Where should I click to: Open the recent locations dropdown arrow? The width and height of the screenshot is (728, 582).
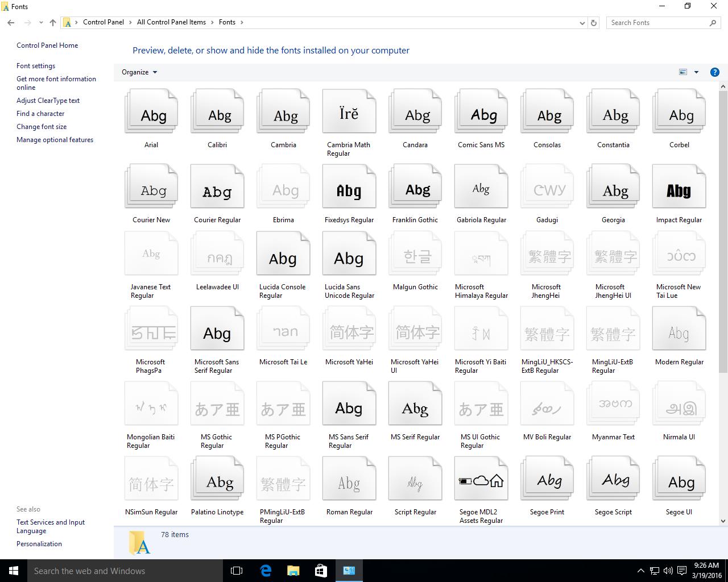[x=41, y=23]
